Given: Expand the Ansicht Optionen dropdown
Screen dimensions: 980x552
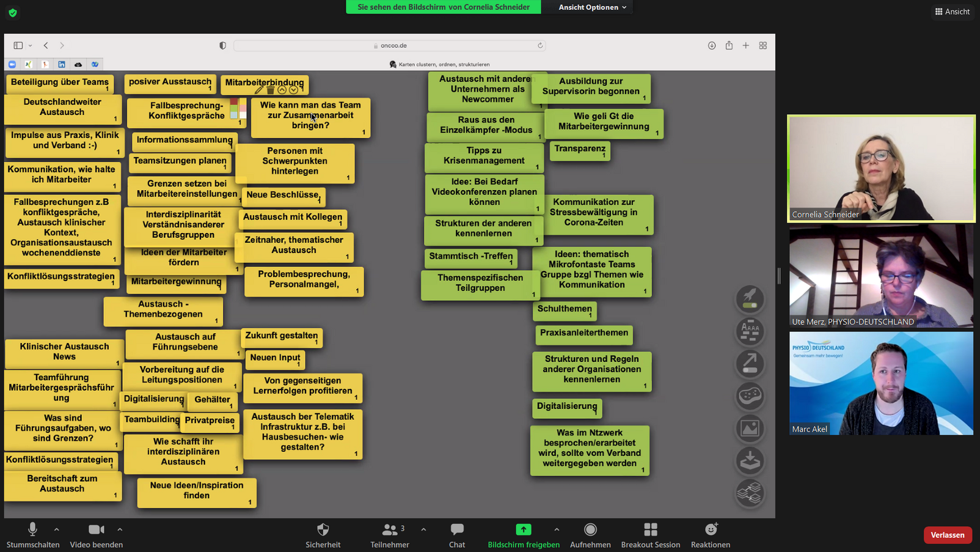Looking at the screenshot, I should pyautogui.click(x=592, y=7).
